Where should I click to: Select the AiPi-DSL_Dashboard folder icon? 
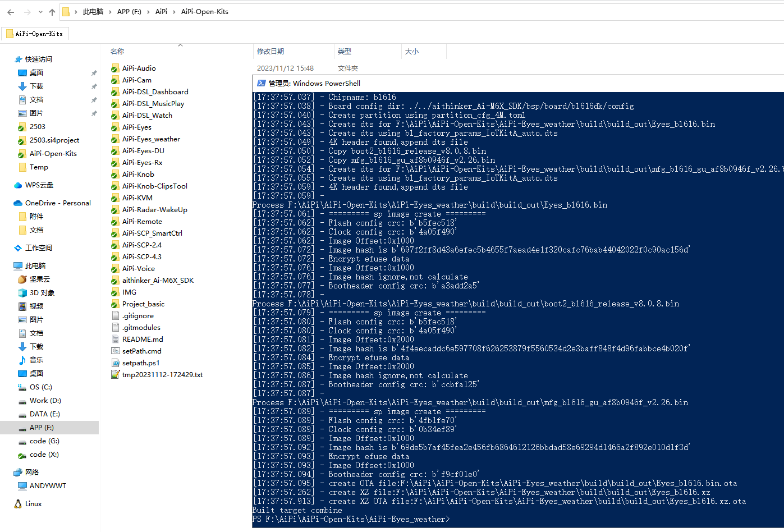tap(116, 92)
